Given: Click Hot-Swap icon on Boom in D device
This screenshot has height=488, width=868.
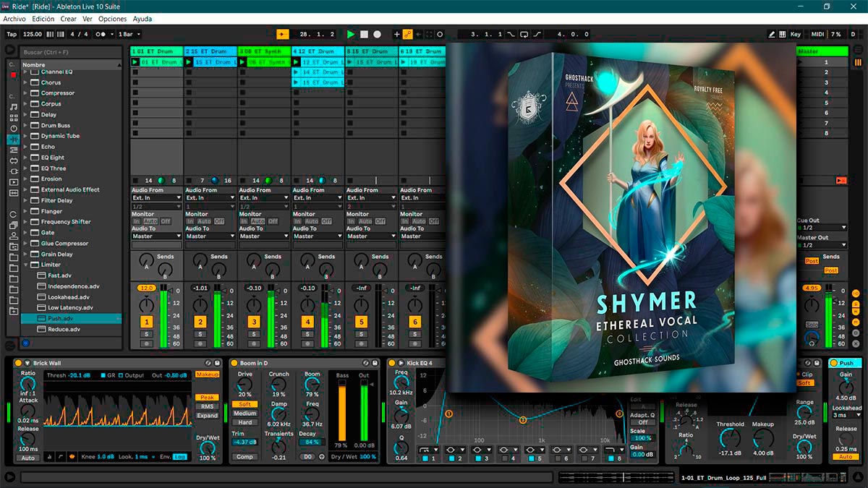Looking at the screenshot, I should [367, 363].
